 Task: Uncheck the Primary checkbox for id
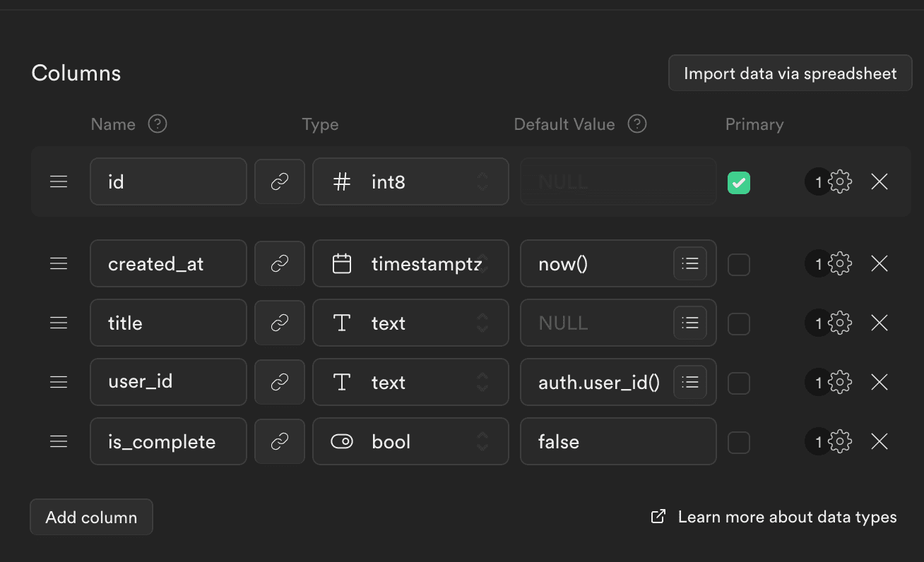pos(738,183)
